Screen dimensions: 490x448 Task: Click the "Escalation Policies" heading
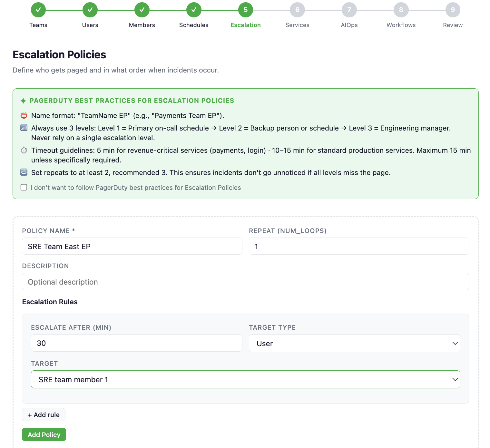(x=59, y=55)
